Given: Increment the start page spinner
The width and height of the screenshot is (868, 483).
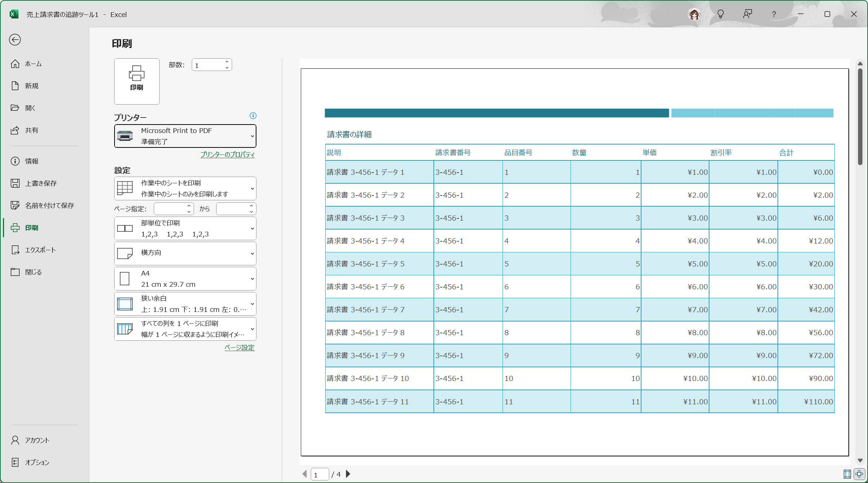Looking at the screenshot, I should coord(189,206).
